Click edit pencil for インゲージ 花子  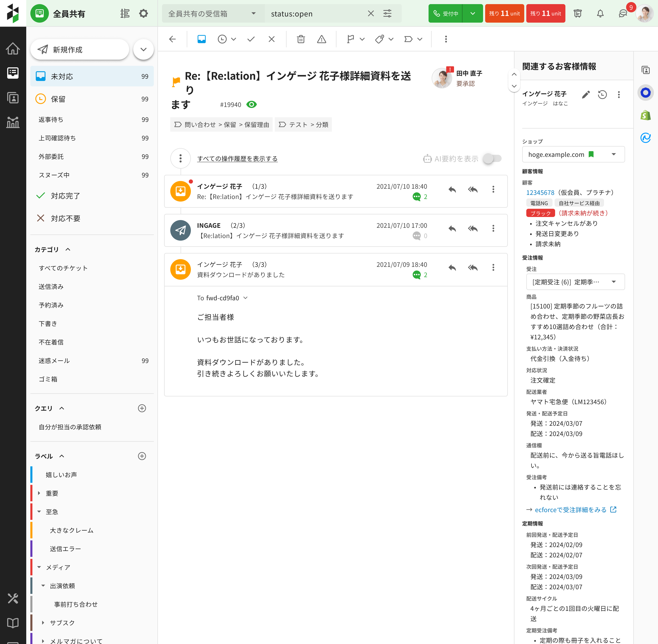coord(585,94)
